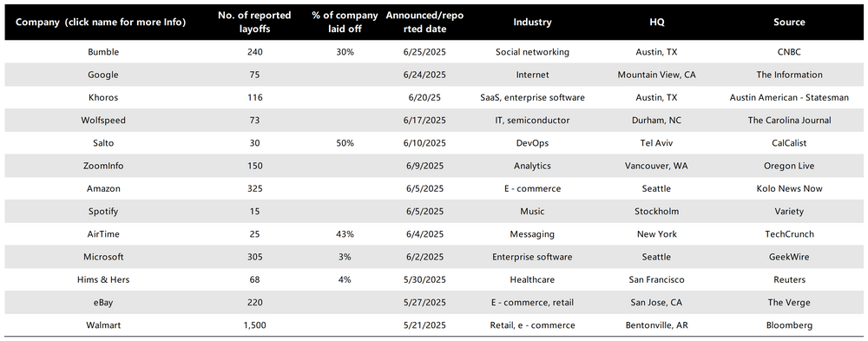The width and height of the screenshot is (868, 341).
Task: Click the Company column header
Action: 101,23
